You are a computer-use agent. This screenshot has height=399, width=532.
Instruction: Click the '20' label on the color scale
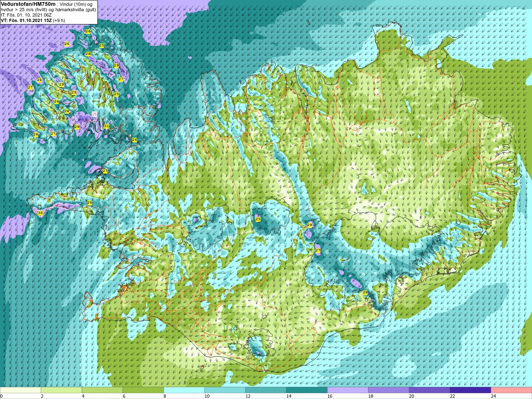[x=411, y=396]
